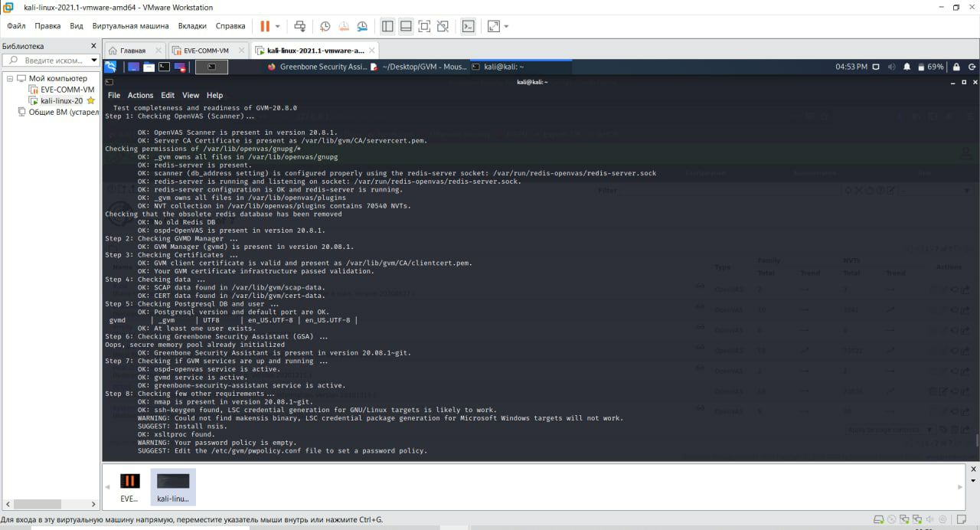Click the screen recorder panel icon

pos(180,67)
